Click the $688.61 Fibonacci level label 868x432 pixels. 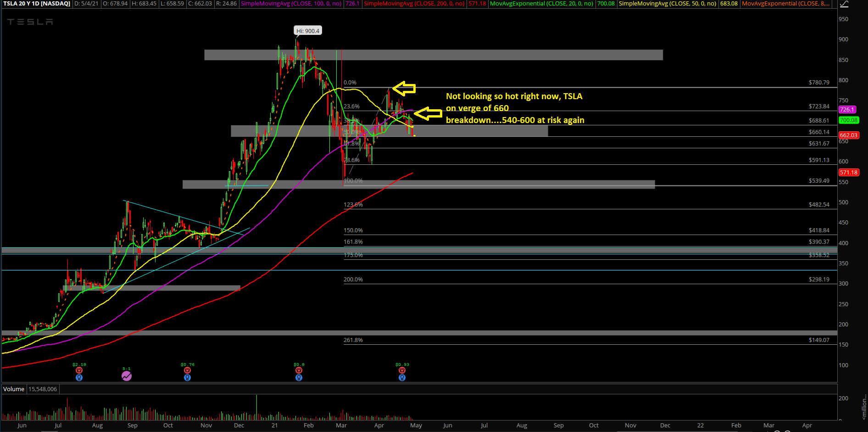[819, 121]
